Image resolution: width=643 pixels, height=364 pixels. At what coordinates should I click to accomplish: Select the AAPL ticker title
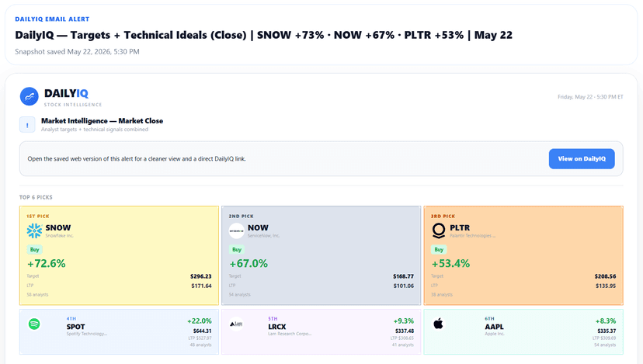click(494, 327)
